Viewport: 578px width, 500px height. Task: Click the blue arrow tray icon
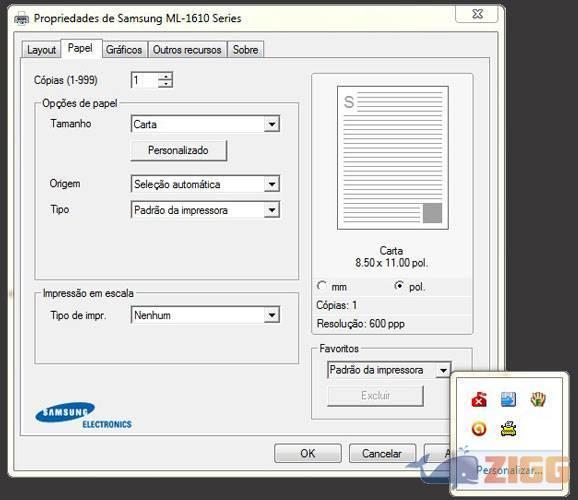coord(508,400)
